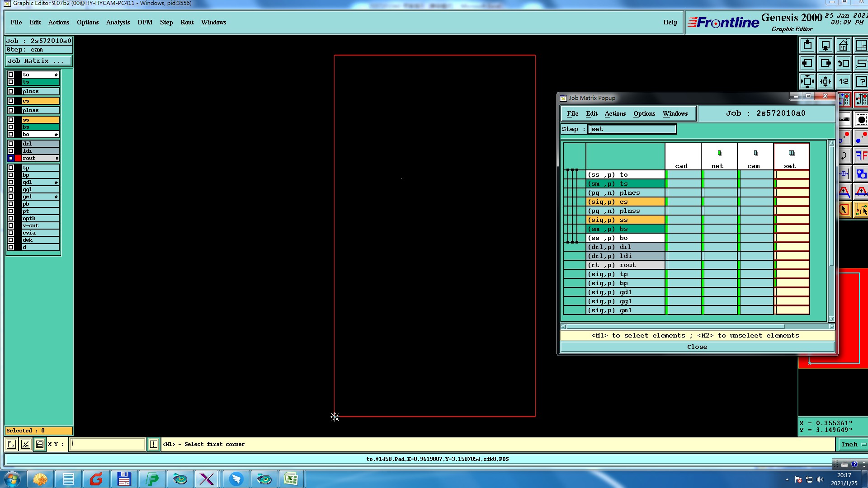Open the Job Matrix ... selector

click(38, 61)
